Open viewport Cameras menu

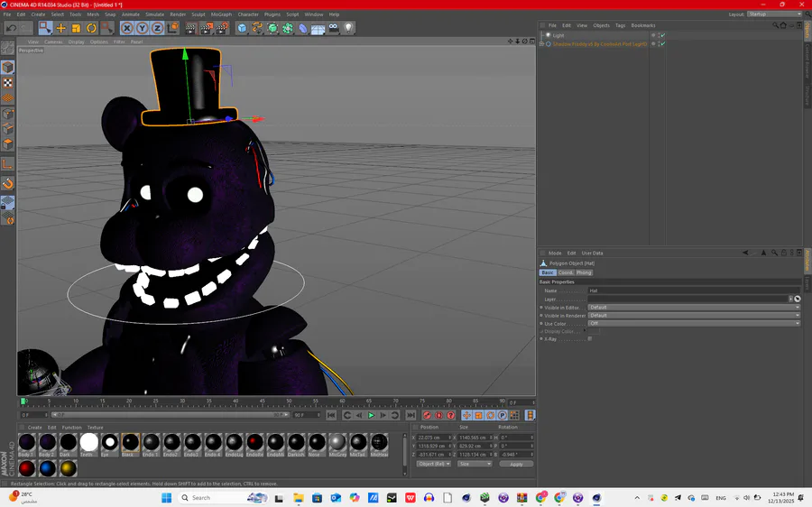(x=53, y=41)
